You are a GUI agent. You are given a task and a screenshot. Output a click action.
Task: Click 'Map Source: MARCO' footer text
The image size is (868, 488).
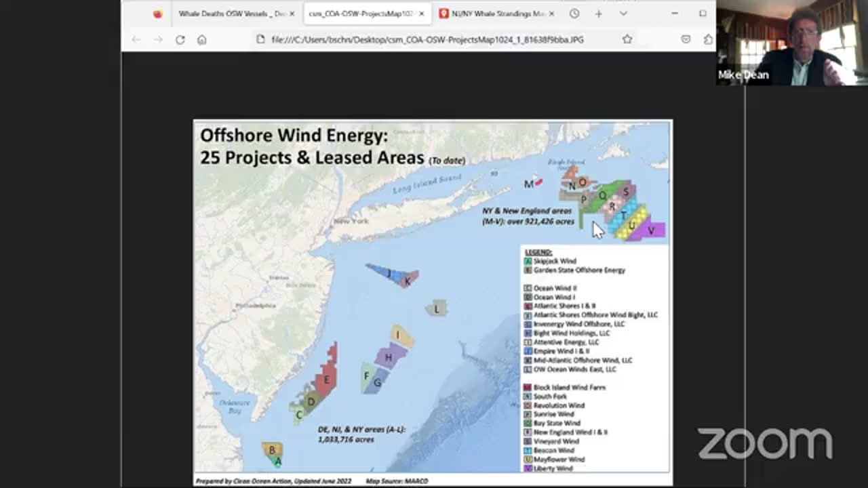click(397, 481)
